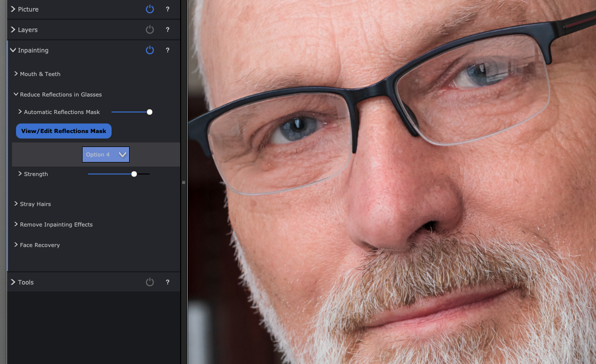The height and width of the screenshot is (364, 596).
Task: Click View/Edit Reflections Mask button
Action: [64, 131]
